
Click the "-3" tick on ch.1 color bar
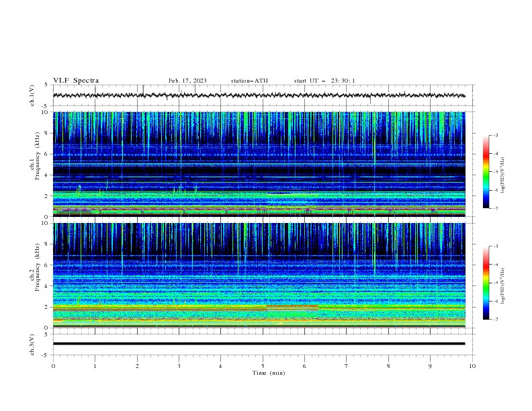(x=495, y=135)
